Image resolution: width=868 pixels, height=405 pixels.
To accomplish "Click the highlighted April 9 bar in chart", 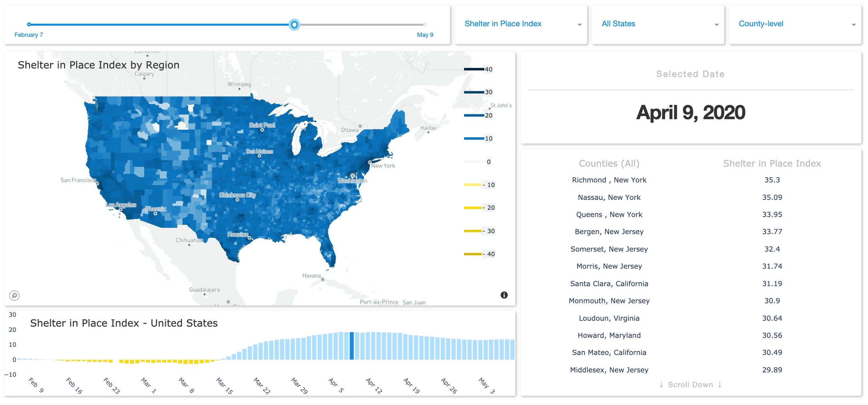I will [351, 346].
